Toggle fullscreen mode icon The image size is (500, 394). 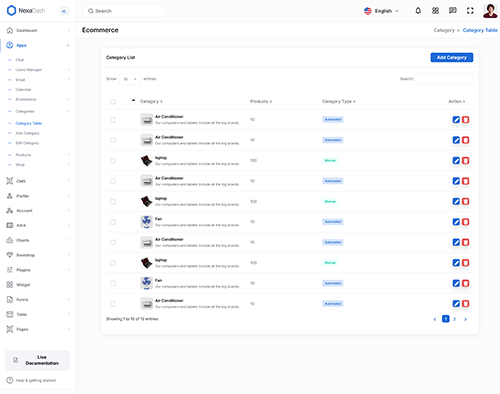click(470, 11)
